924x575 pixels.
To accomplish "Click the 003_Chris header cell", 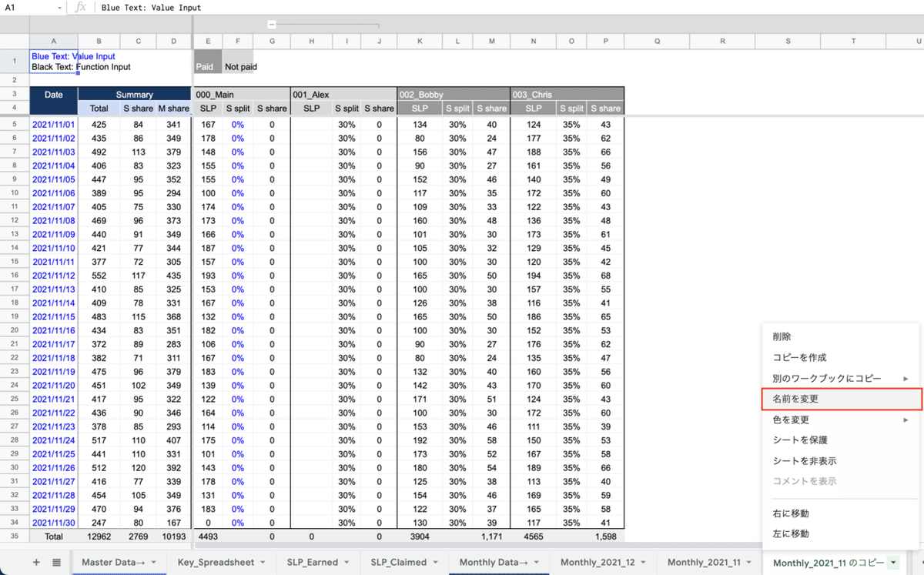I will (567, 95).
